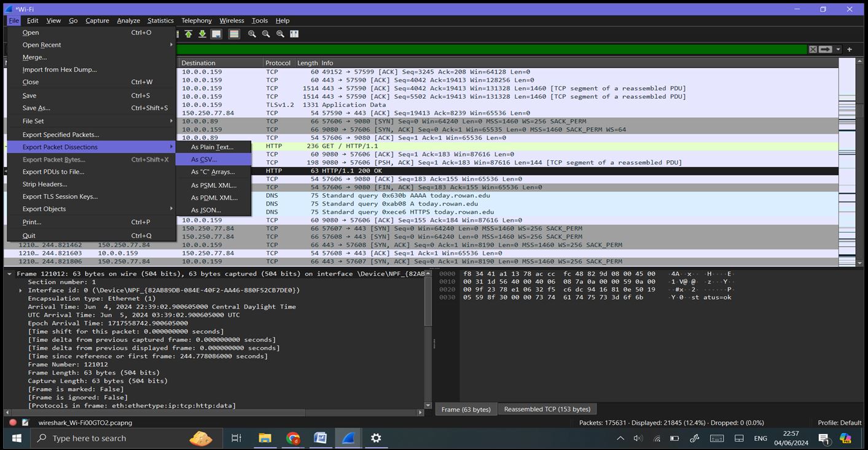
Task: Open the Open Recent submenu
Action: point(41,44)
